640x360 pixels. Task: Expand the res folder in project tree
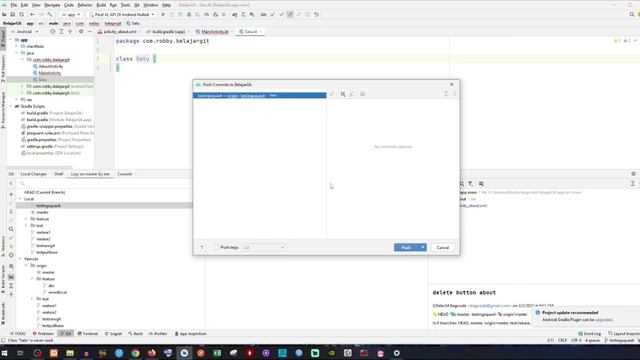point(17,100)
